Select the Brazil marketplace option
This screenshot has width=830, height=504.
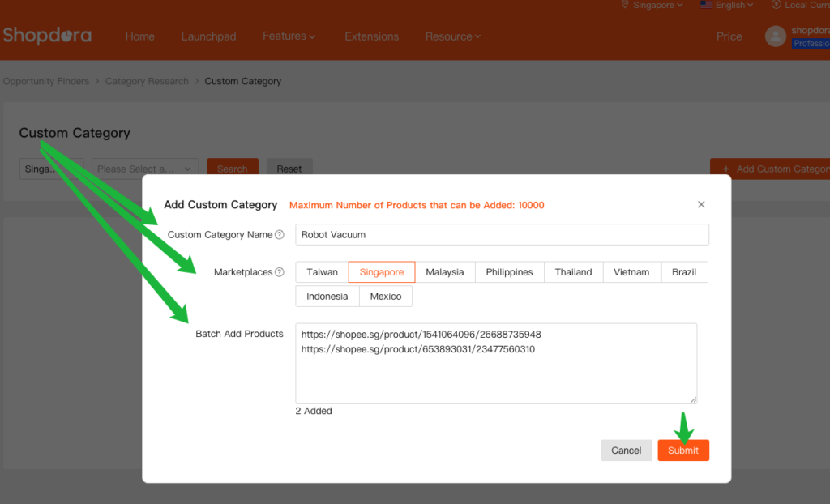tap(683, 272)
